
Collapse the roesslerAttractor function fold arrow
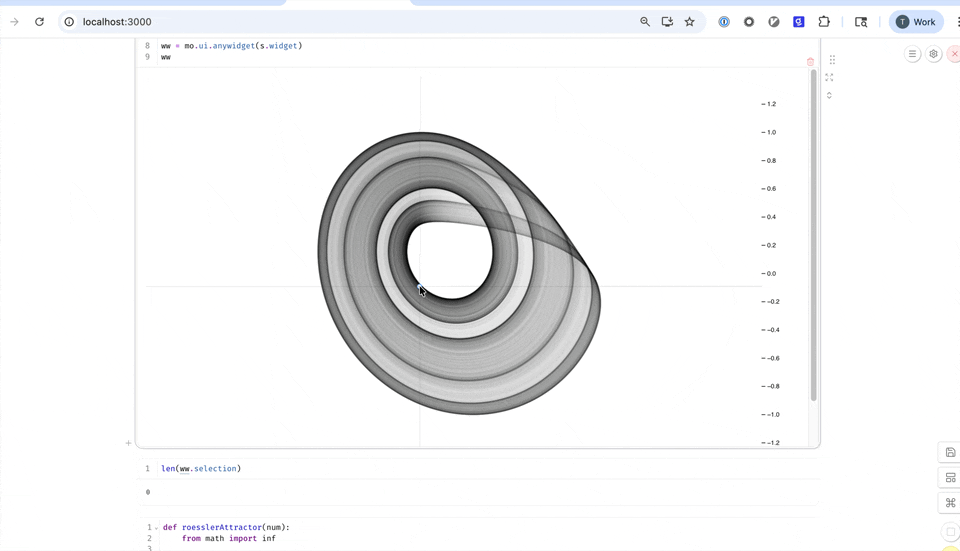click(x=157, y=528)
